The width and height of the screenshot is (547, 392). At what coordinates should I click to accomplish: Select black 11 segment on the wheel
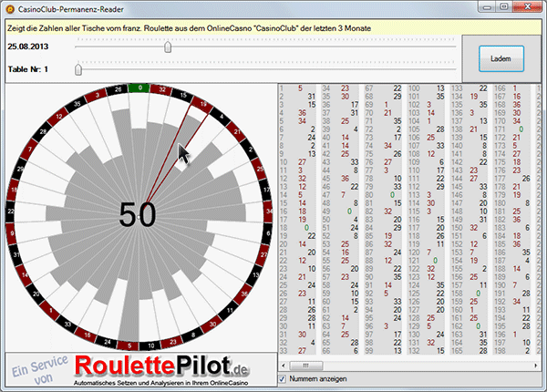[x=230, y=310]
